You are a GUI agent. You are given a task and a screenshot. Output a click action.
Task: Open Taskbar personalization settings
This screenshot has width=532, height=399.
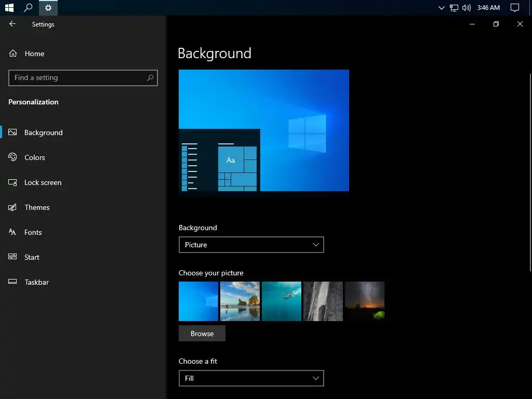pos(37,282)
